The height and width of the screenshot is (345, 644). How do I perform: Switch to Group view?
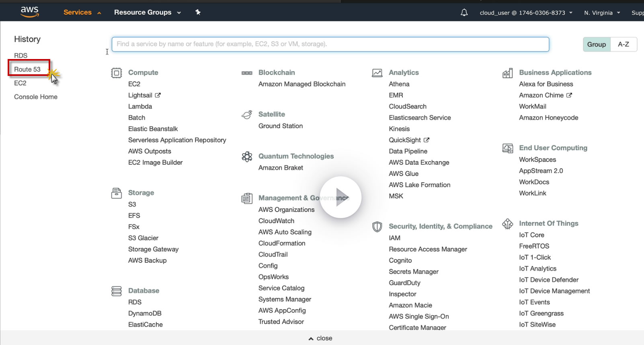click(x=597, y=44)
